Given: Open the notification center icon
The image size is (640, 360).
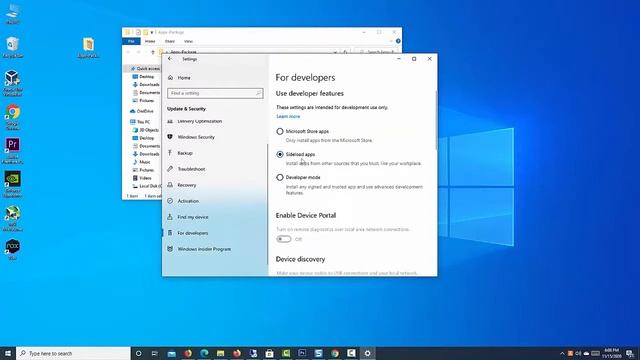Looking at the screenshot, I should tap(630, 353).
